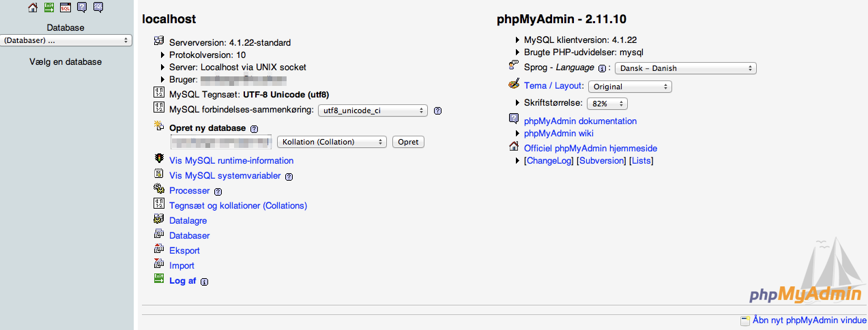Viewport: 868px width, 330px height.
Task: Click the Sprog language icon
Action: coord(514,66)
